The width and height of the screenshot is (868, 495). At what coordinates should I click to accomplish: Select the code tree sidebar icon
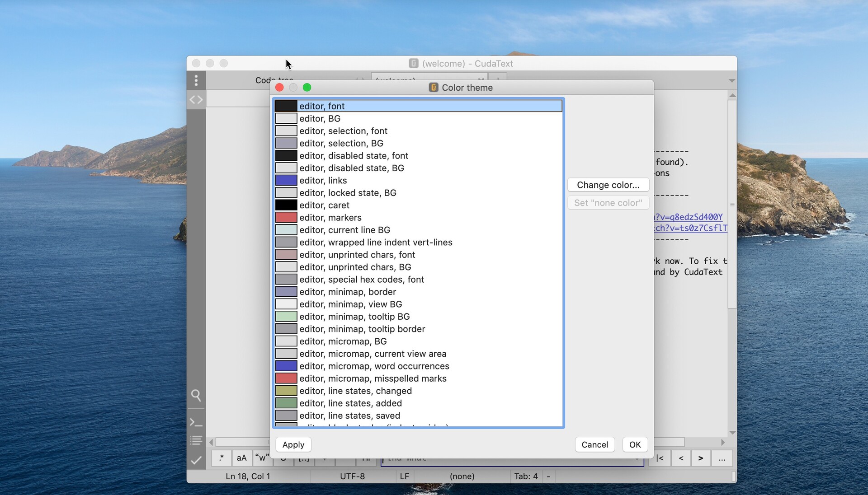(196, 100)
